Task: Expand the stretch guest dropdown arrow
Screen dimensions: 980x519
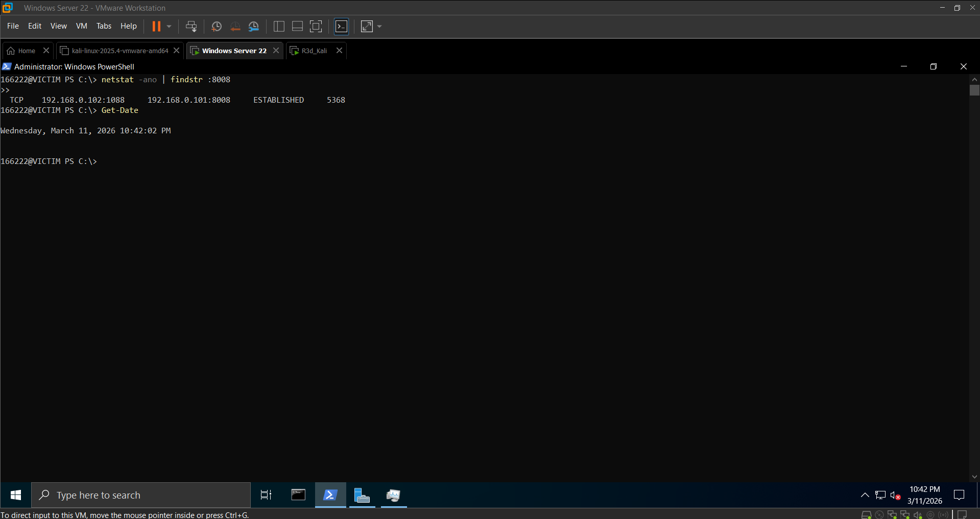Action: [x=379, y=26]
